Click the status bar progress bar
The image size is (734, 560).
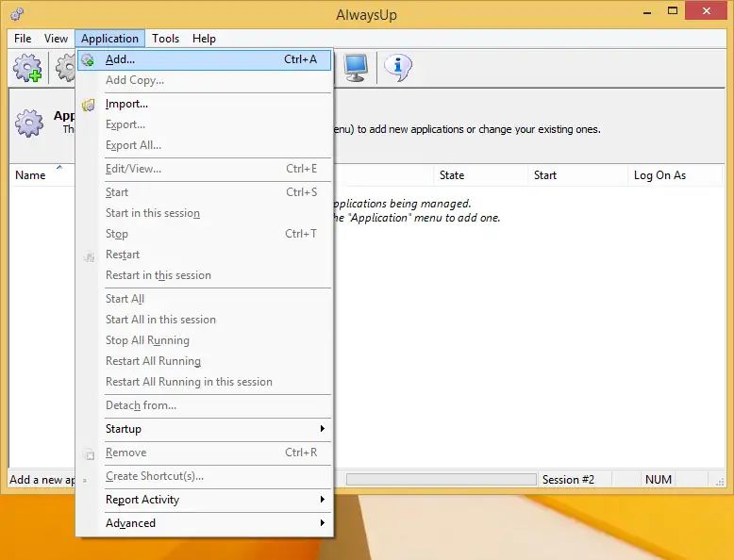click(x=441, y=480)
